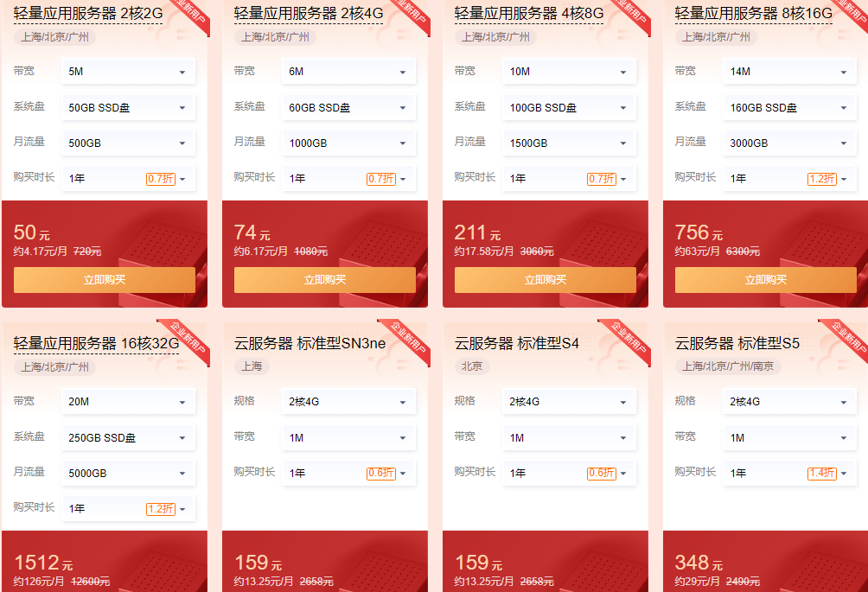Click 立即购买 for the 756元 server
Viewport: 868px width, 592px height.
click(x=766, y=280)
